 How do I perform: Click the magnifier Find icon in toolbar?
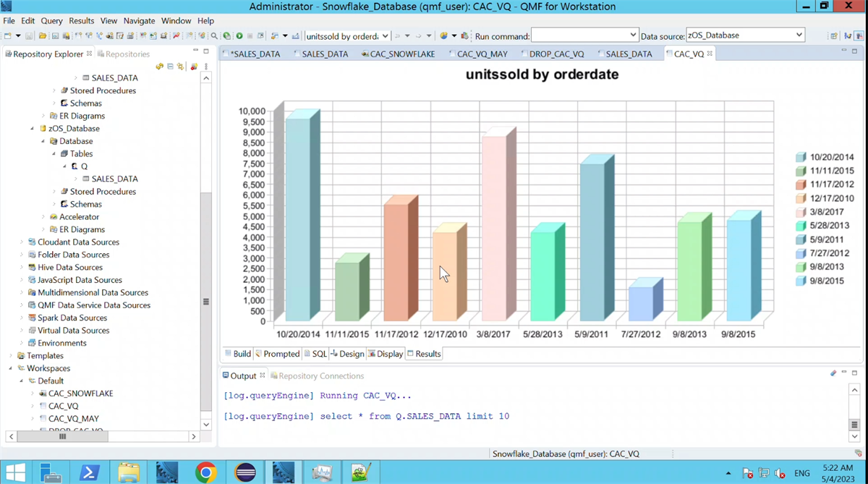[x=214, y=36]
